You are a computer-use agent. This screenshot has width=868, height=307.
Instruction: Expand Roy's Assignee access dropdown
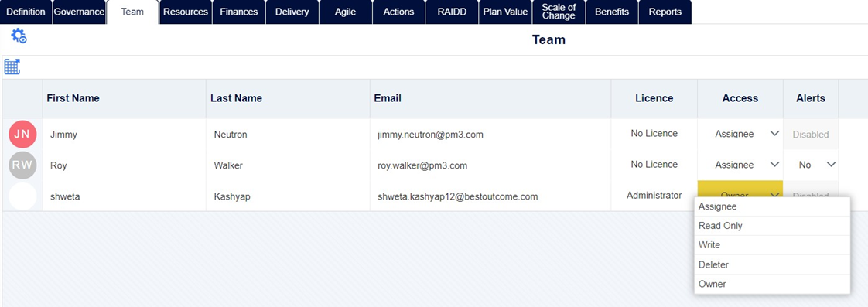[x=740, y=165]
